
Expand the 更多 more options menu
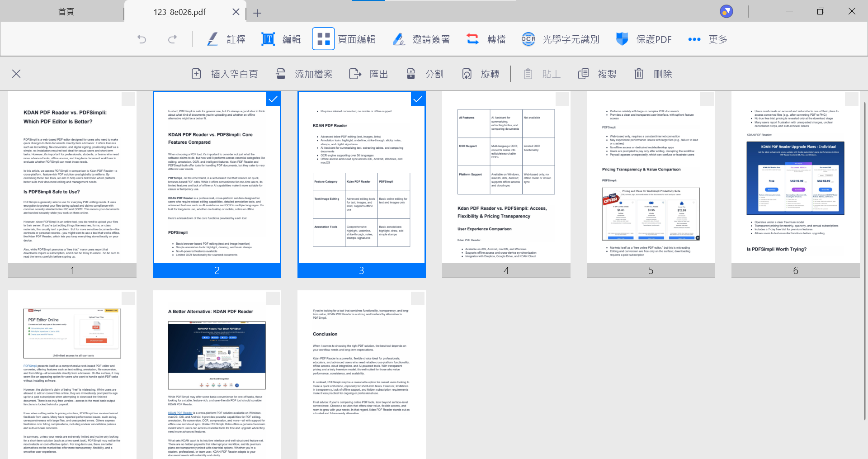pos(708,39)
